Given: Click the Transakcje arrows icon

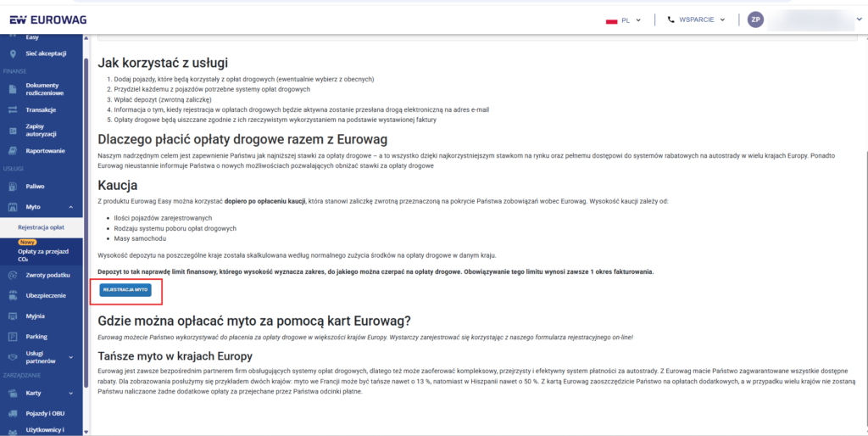Looking at the screenshot, I should pyautogui.click(x=13, y=109).
